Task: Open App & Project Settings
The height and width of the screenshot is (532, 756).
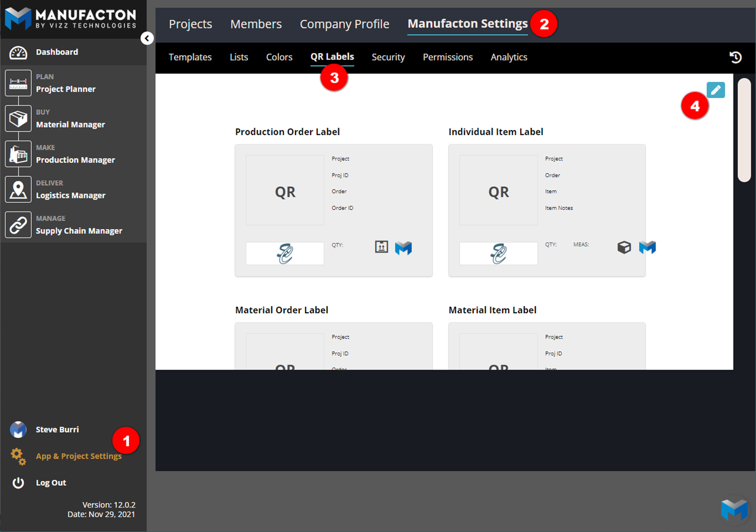Action: click(78, 456)
